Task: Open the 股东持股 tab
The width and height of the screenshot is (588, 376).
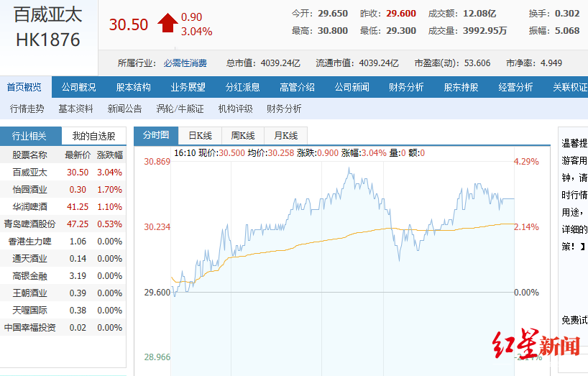Action: 461,87
